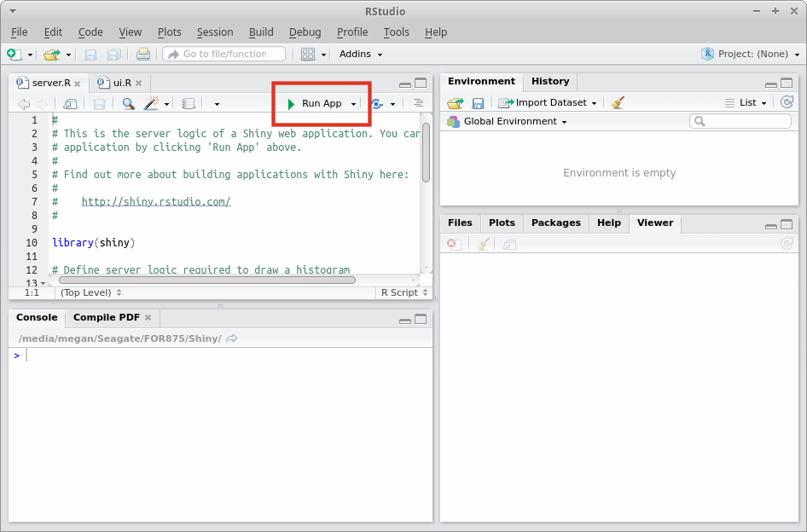Open the New File dropdown arrow
Viewport: 807px width, 532px height.
pyautogui.click(x=30, y=55)
